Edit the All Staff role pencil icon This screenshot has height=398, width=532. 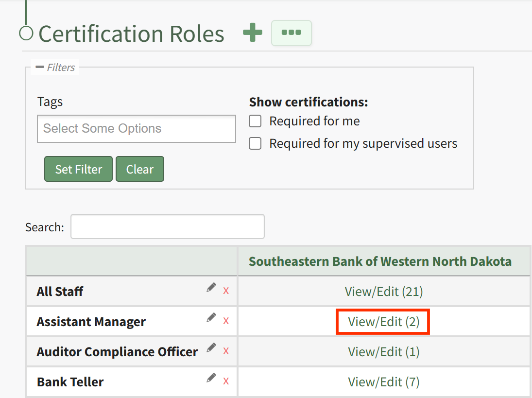211,288
